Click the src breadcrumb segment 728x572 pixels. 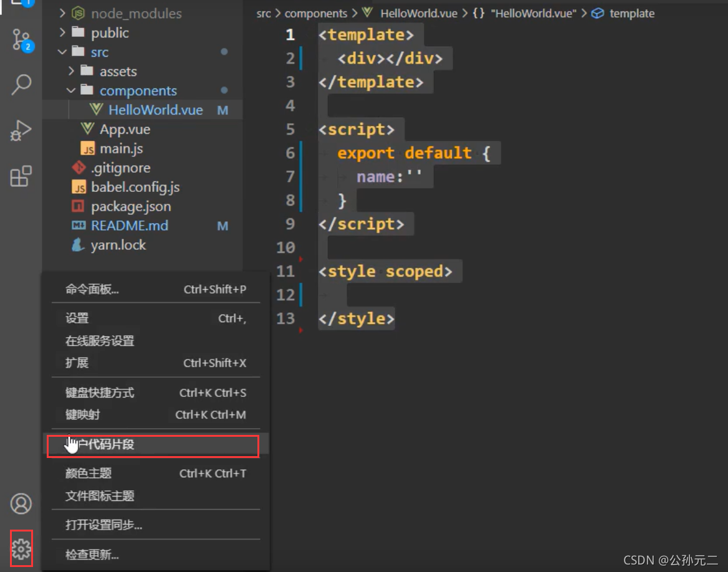coord(264,14)
